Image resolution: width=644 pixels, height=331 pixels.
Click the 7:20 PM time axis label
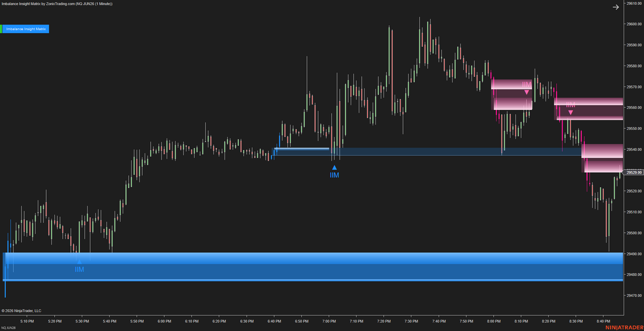(384, 321)
